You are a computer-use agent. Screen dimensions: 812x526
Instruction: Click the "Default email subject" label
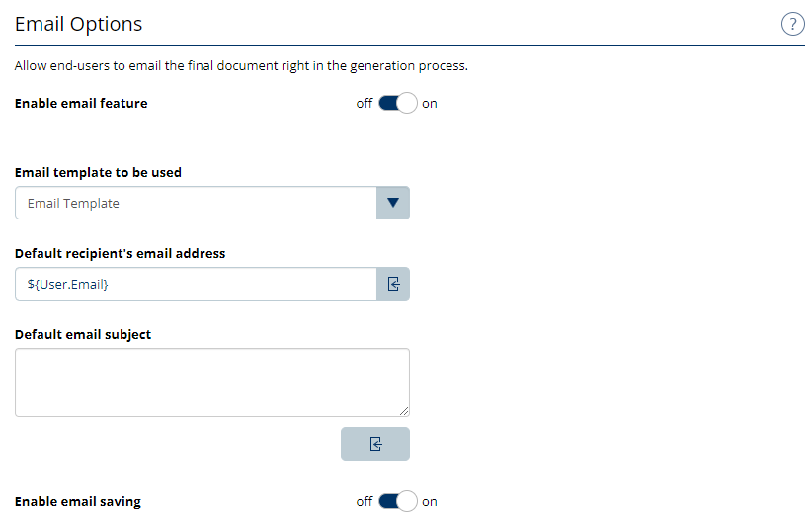tap(83, 334)
